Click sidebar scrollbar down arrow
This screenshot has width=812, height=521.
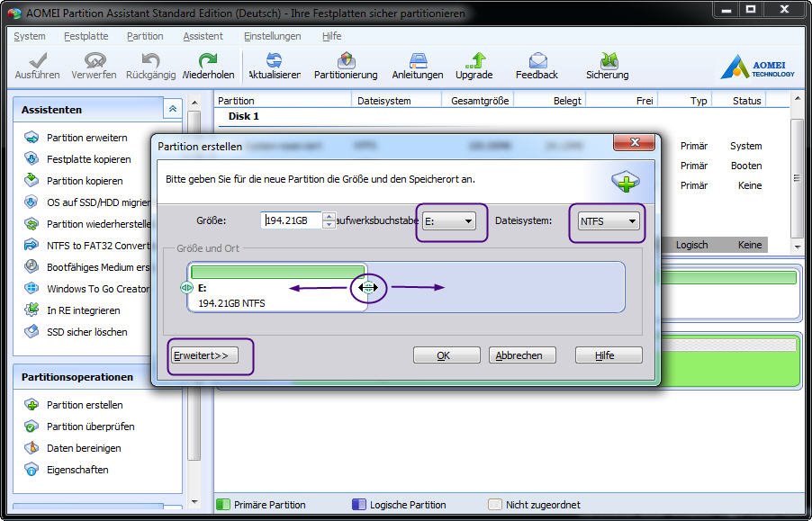(194, 501)
